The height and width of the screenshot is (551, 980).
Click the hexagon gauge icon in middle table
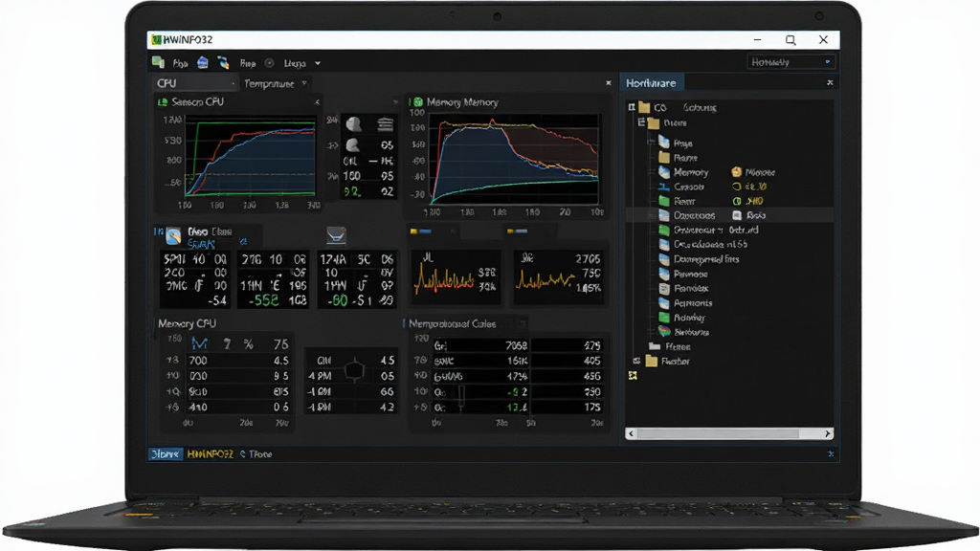click(354, 370)
